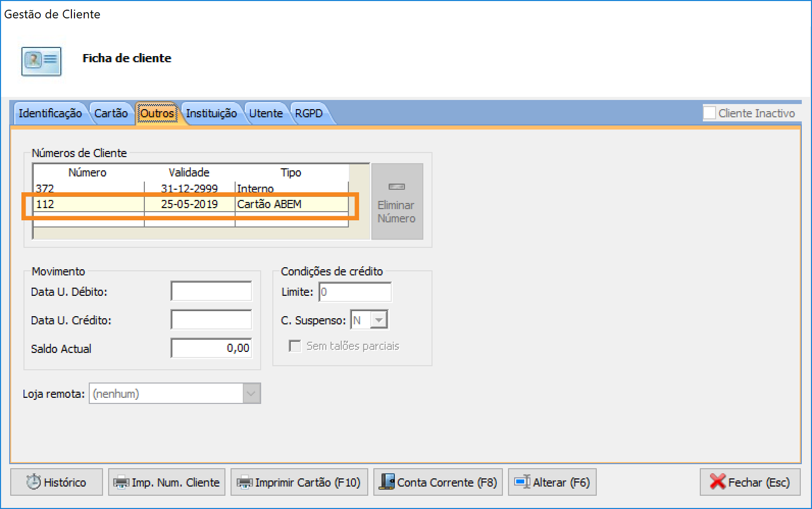Select the Cartão tab
The image size is (812, 509).
point(111,113)
